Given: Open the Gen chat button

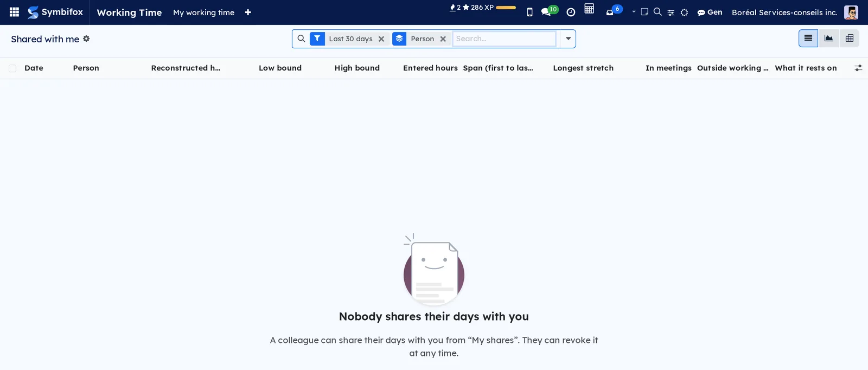Looking at the screenshot, I should [x=710, y=12].
